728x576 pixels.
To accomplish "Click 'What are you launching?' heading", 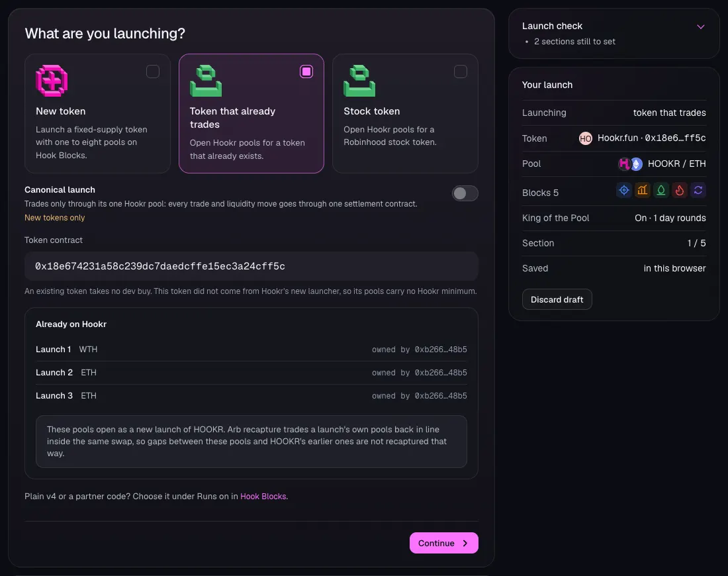I will tap(105, 34).
